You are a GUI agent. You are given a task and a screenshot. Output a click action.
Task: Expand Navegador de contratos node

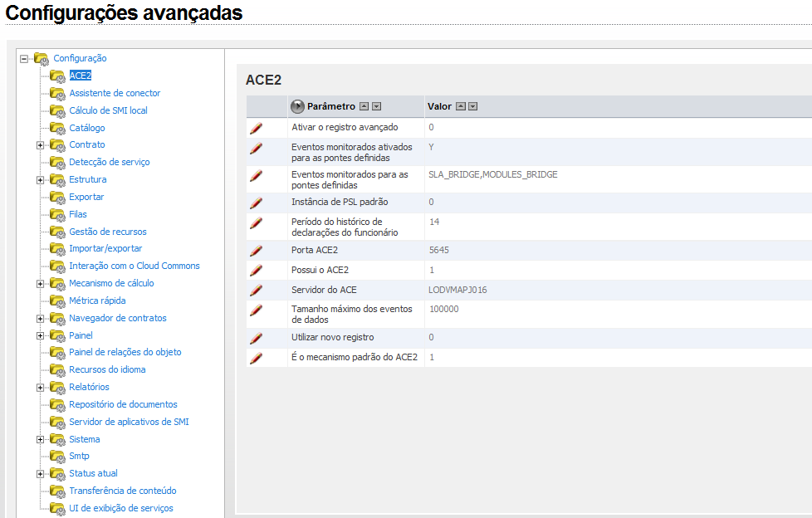click(40, 319)
